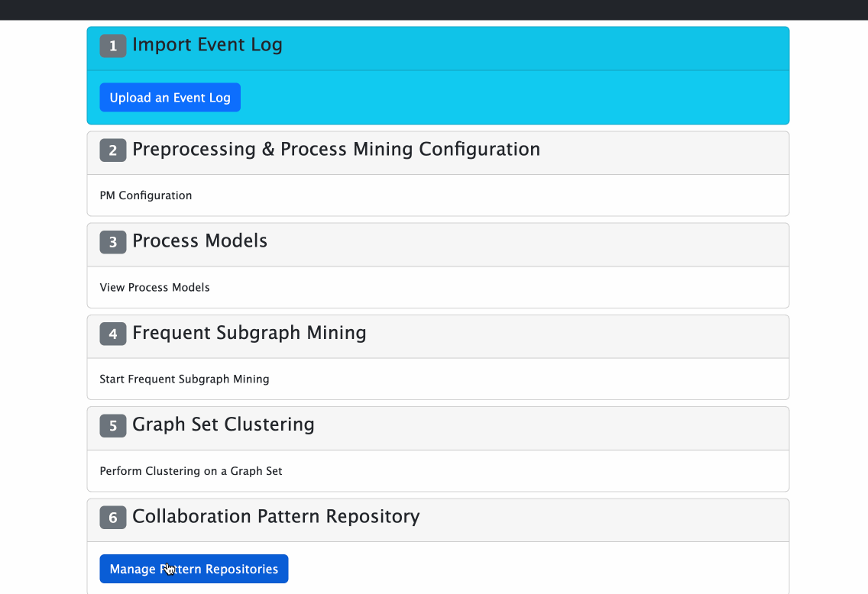Open Manage Pattern Repositories
Viewport: 868px width, 594px height.
(x=194, y=569)
